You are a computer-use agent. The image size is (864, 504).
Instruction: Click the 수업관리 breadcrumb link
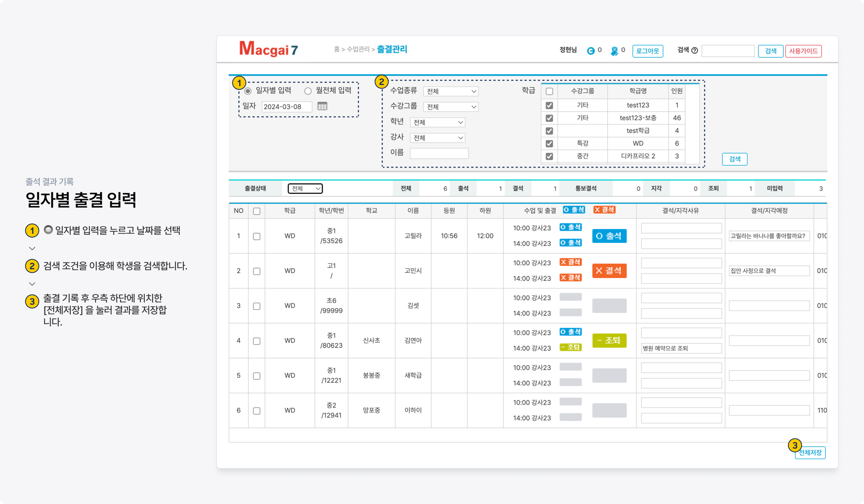358,49
